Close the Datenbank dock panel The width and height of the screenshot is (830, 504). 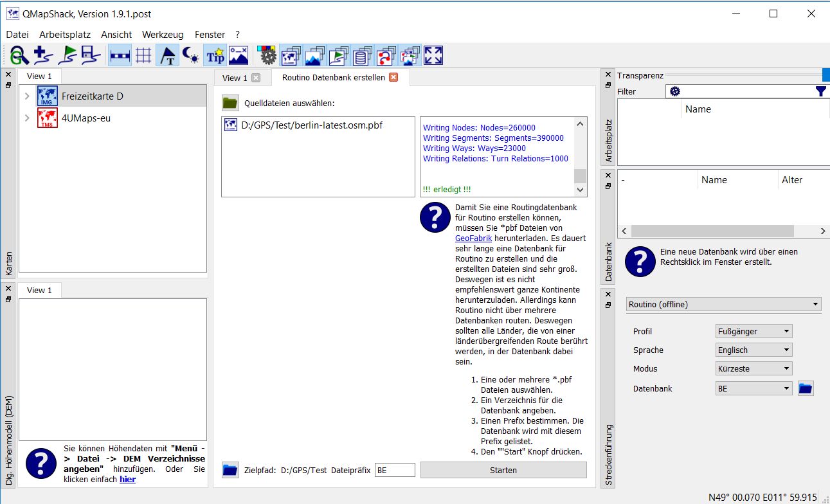[x=608, y=175]
